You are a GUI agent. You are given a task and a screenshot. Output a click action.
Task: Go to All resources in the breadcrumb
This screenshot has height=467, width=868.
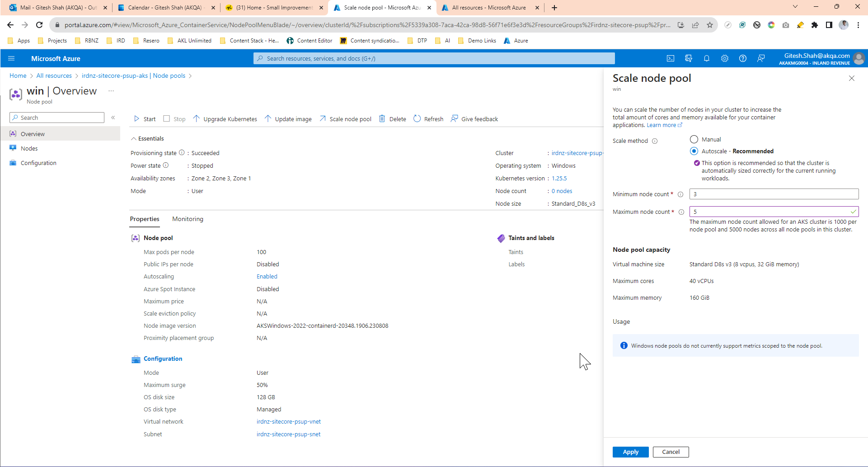(x=54, y=76)
